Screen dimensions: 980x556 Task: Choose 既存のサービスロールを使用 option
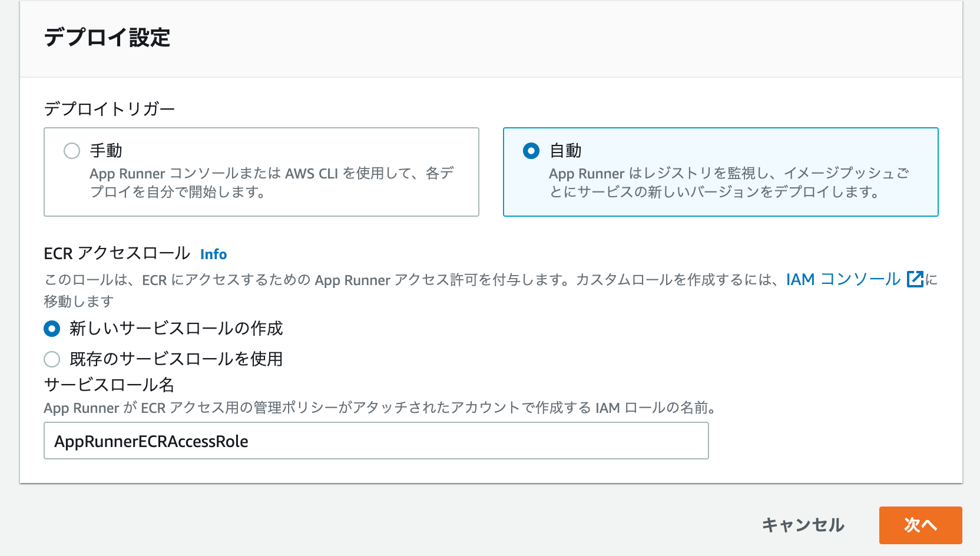pyautogui.click(x=52, y=359)
